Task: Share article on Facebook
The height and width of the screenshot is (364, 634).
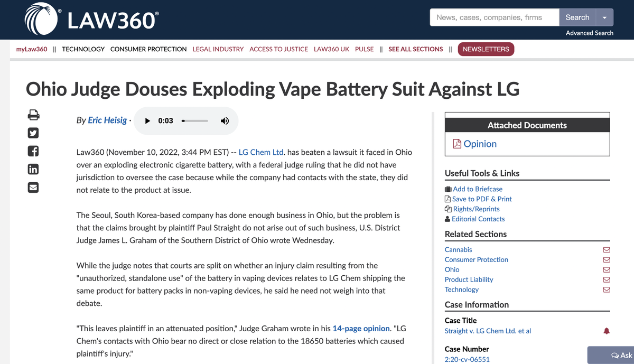Action: 33,151
